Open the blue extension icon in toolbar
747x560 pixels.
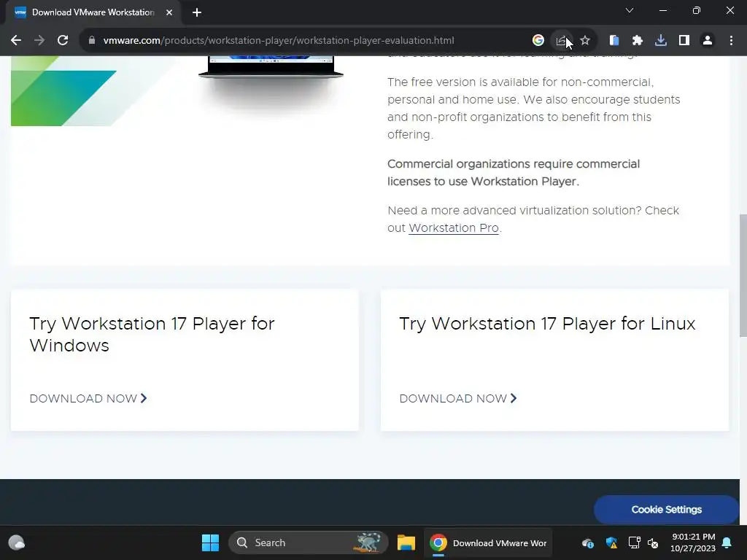pos(614,41)
